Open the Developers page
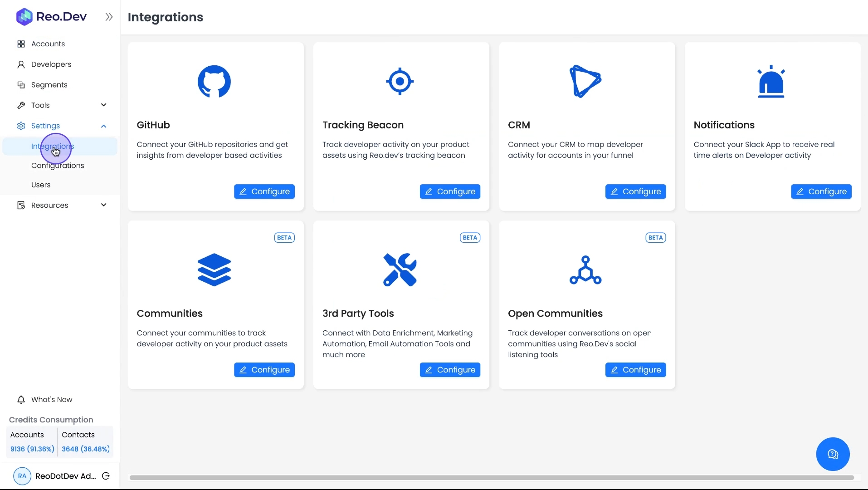 click(x=51, y=64)
